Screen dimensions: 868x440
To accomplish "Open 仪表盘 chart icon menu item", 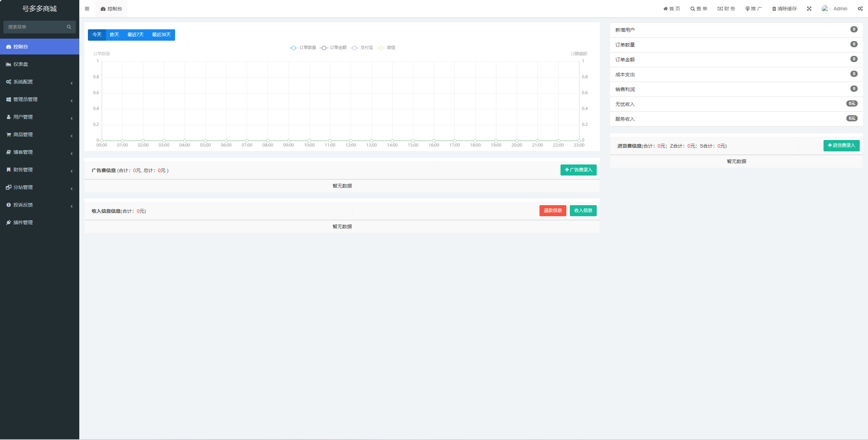I will coord(21,64).
